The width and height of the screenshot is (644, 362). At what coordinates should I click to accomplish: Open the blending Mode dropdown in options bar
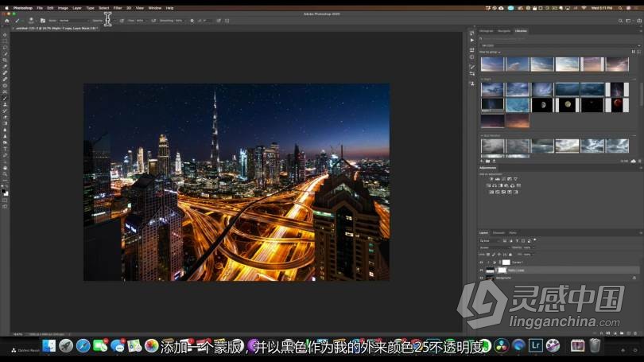73,21
